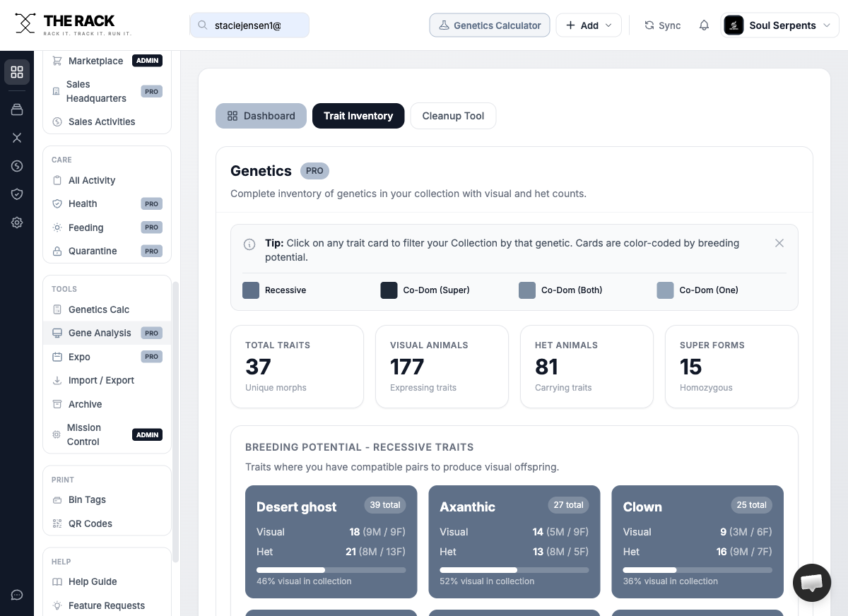Open Import / Export in the sidebar
The height and width of the screenshot is (616, 848).
pos(100,380)
